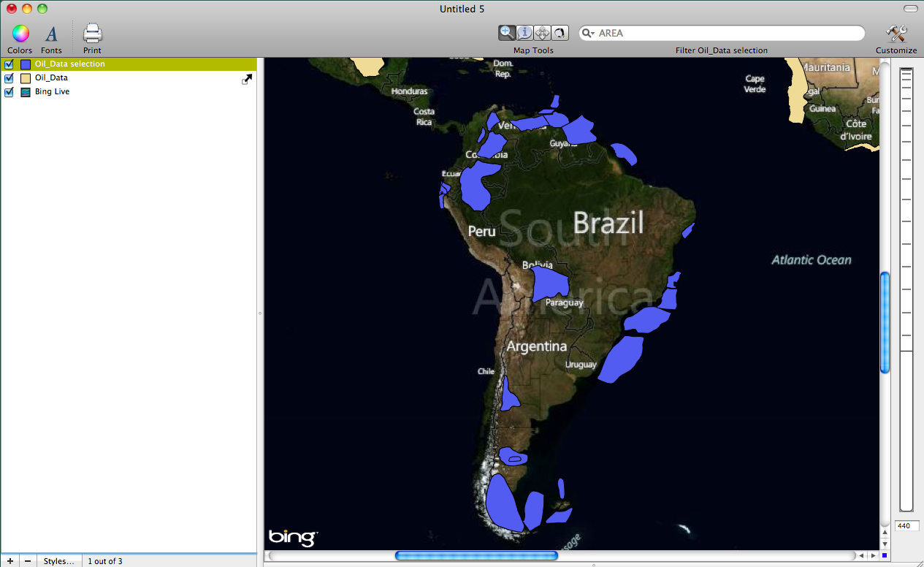924x567 pixels.
Task: Select the lasso selection map tool
Action: [x=560, y=33]
